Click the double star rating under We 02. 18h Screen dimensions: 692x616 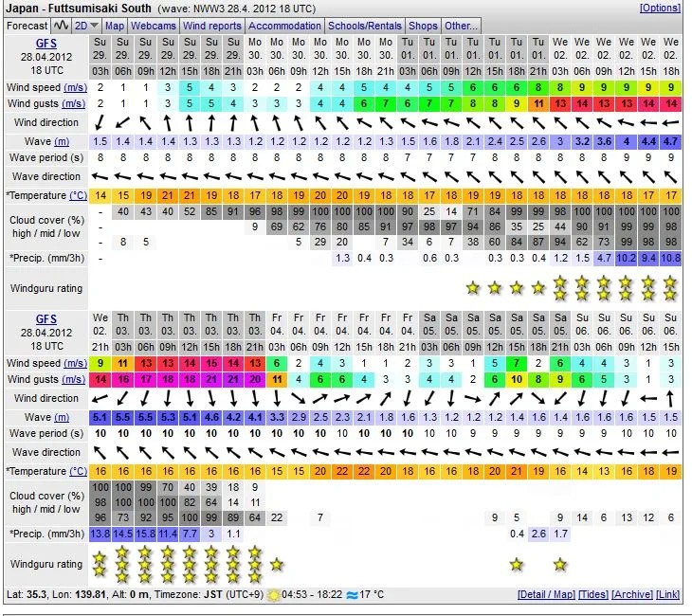coord(670,289)
